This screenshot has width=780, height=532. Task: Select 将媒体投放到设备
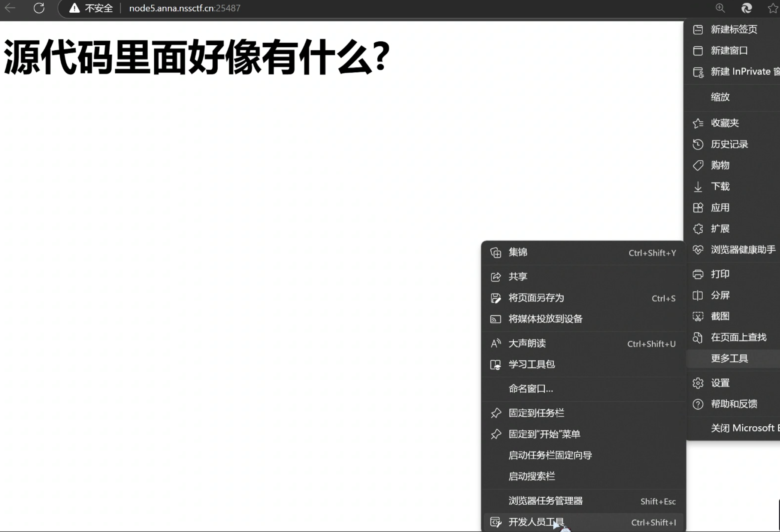[583, 319]
